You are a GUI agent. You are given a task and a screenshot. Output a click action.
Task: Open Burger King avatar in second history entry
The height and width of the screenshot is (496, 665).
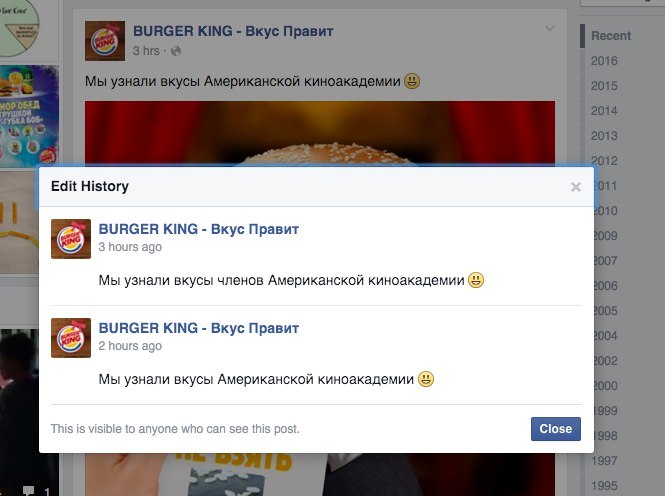pos(71,338)
